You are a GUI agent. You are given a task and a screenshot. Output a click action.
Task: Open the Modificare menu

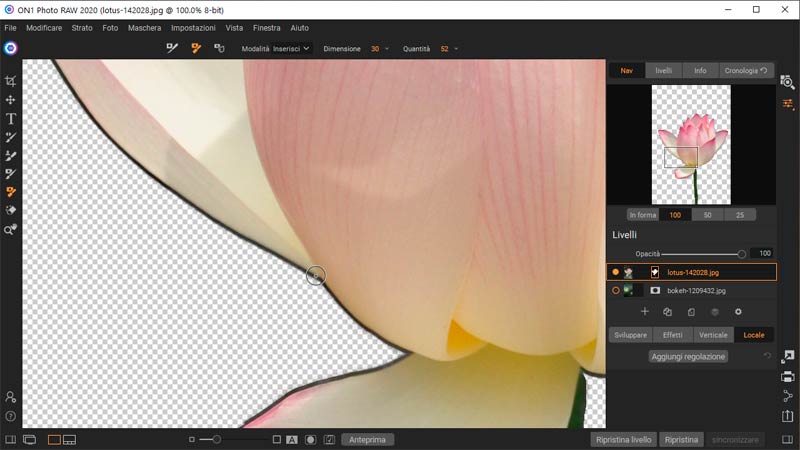click(44, 28)
